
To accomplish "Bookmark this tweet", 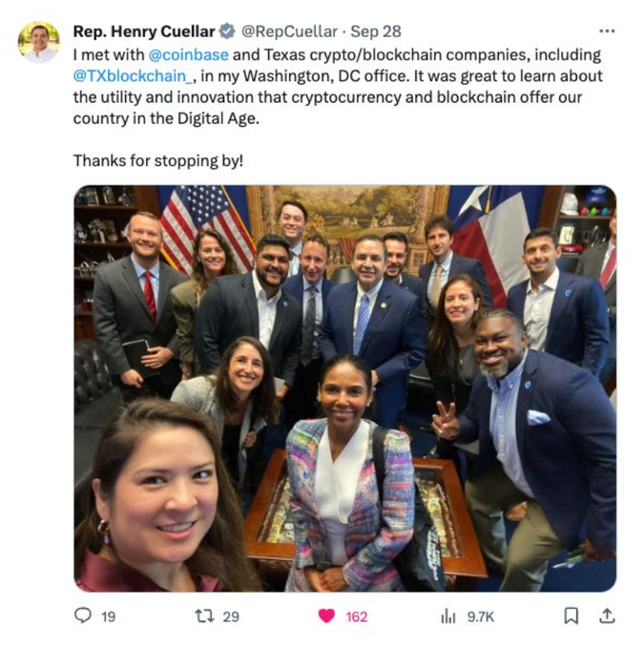I will [x=571, y=616].
